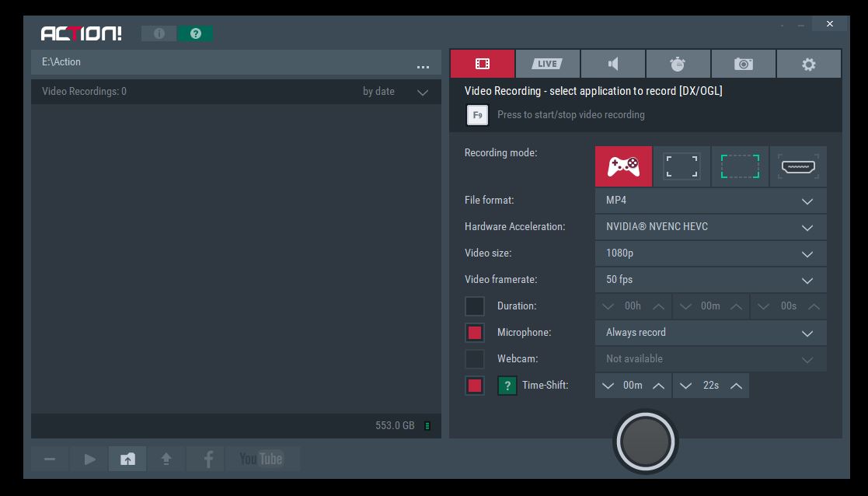868x496 pixels.
Task: Decrease Time-Shift minutes value
Action: [x=608, y=386]
